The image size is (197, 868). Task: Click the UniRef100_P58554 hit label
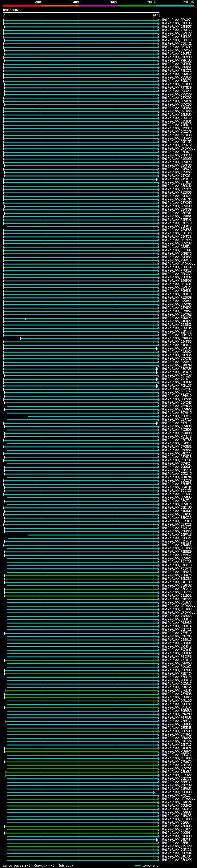click(x=177, y=450)
